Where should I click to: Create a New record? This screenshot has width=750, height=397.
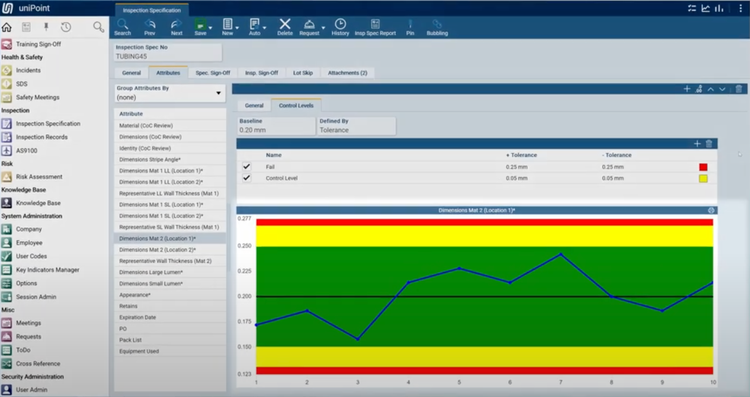[227, 27]
